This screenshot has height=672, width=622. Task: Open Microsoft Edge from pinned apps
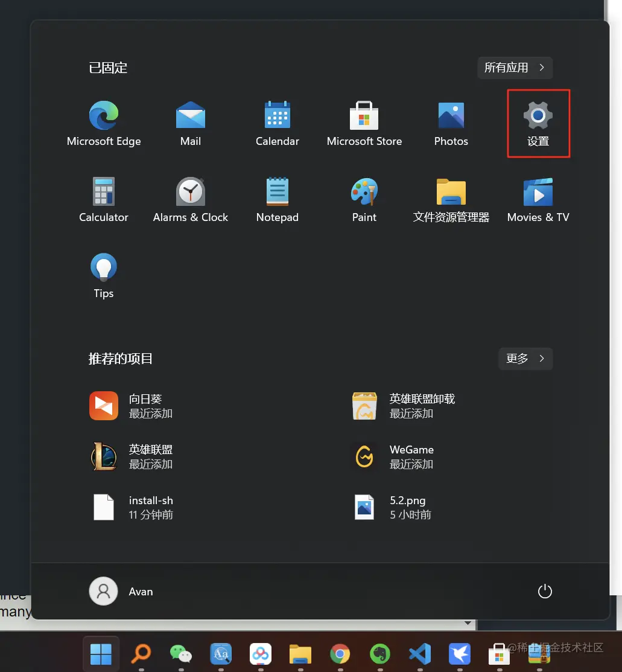click(104, 123)
